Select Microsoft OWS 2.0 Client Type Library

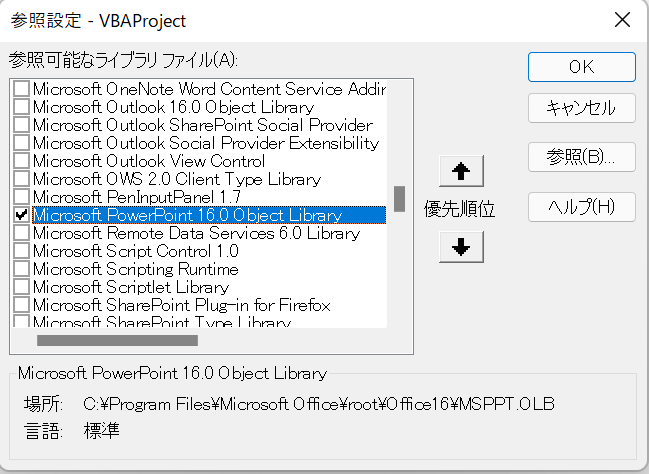pyautogui.click(x=177, y=179)
